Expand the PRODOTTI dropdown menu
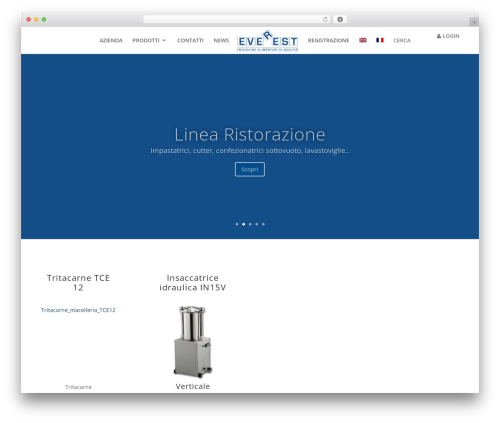Image resolution: width=500 pixels, height=423 pixels. coord(149,40)
